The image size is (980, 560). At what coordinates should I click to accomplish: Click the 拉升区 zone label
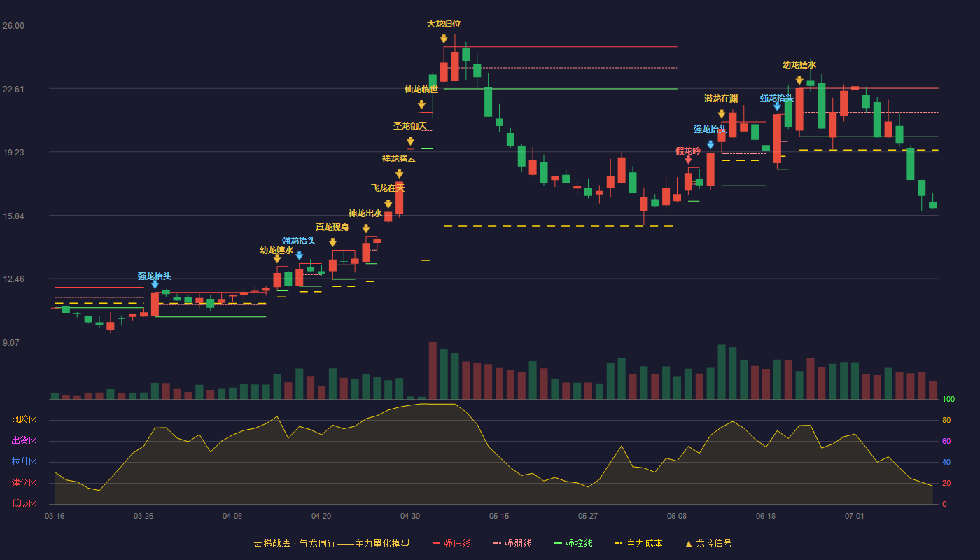click(x=24, y=462)
